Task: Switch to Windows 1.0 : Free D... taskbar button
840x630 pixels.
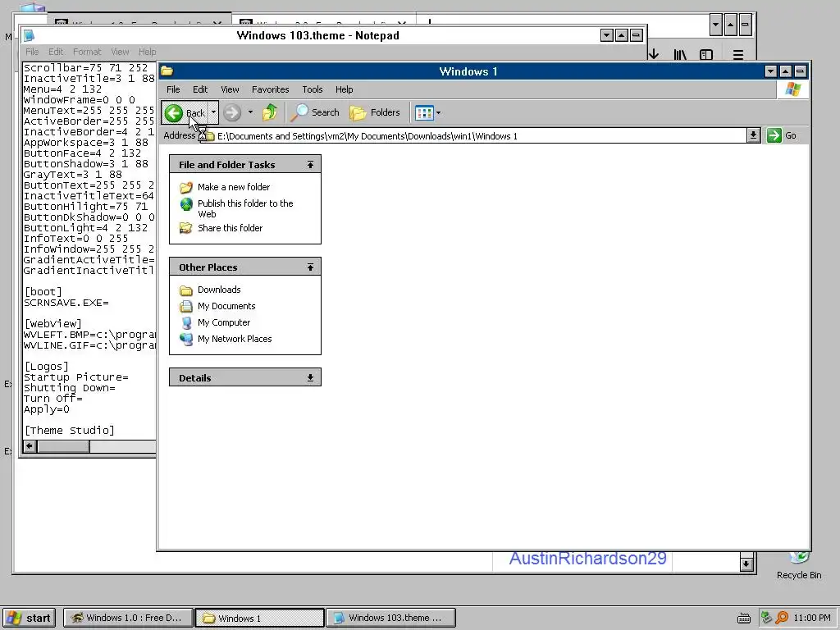Action: pos(128,618)
